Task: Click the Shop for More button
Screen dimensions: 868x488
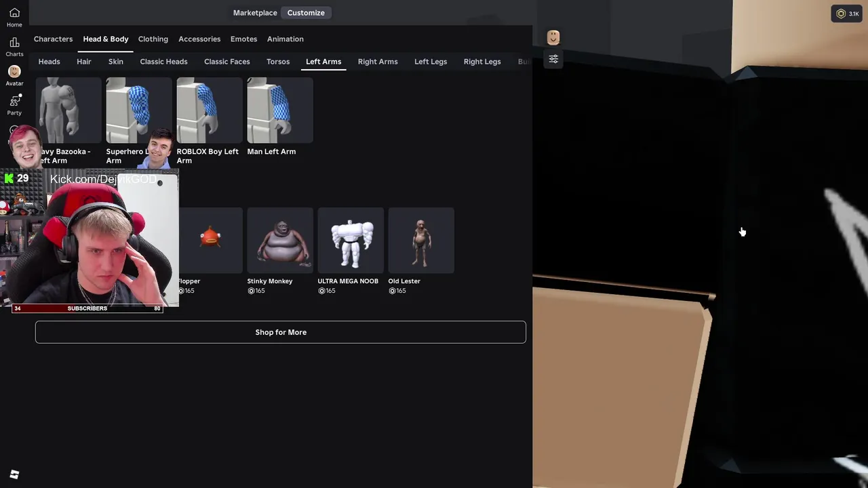Action: (x=281, y=332)
